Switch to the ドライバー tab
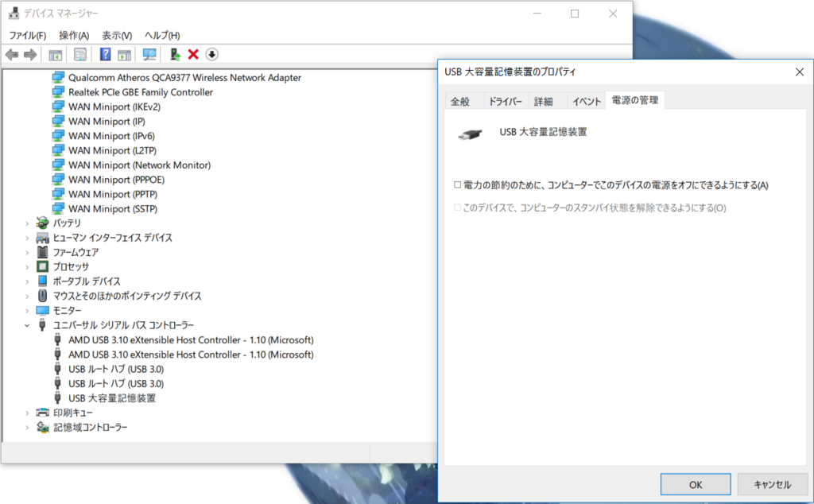The height and width of the screenshot is (504, 814). tap(506, 101)
